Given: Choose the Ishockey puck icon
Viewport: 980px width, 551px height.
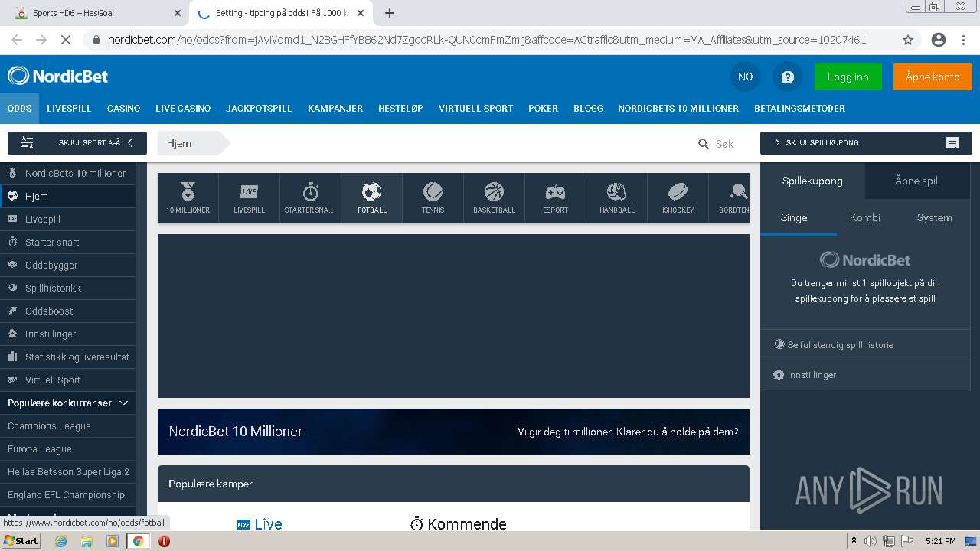Looking at the screenshot, I should pyautogui.click(x=678, y=198).
